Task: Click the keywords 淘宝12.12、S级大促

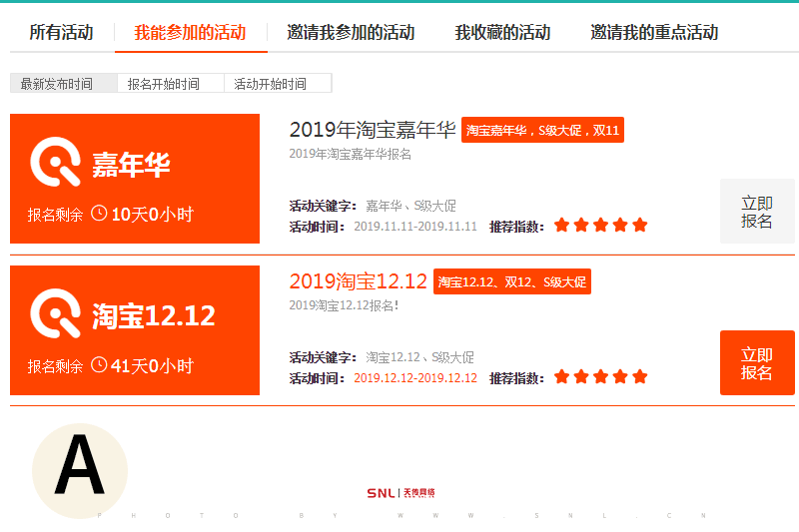Action: (x=419, y=357)
